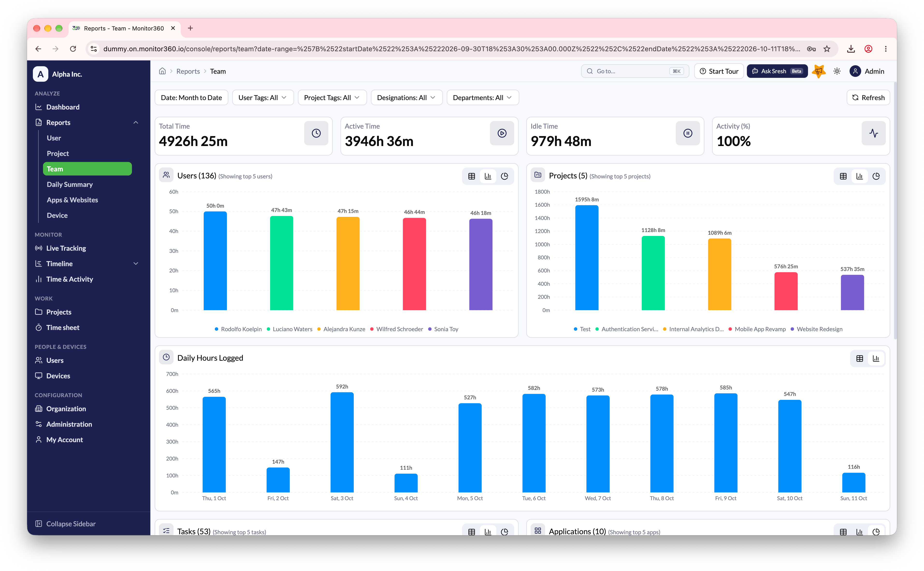Open Time sheet in sidebar
The image size is (924, 571).
tap(87, 327)
